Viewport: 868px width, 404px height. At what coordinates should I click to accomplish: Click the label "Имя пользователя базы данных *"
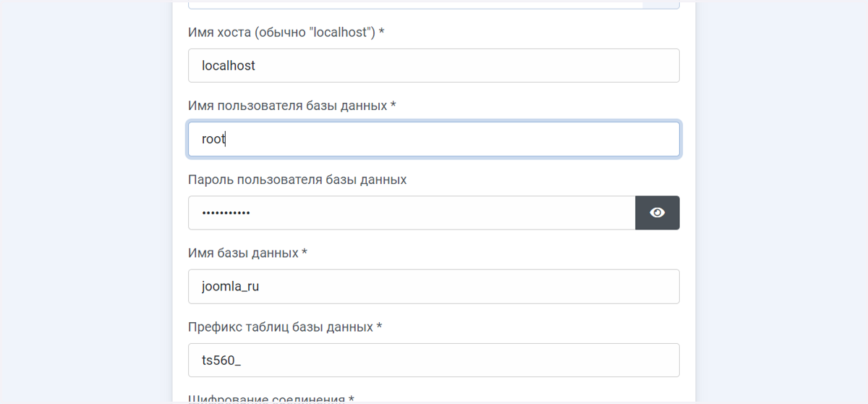pyautogui.click(x=292, y=106)
